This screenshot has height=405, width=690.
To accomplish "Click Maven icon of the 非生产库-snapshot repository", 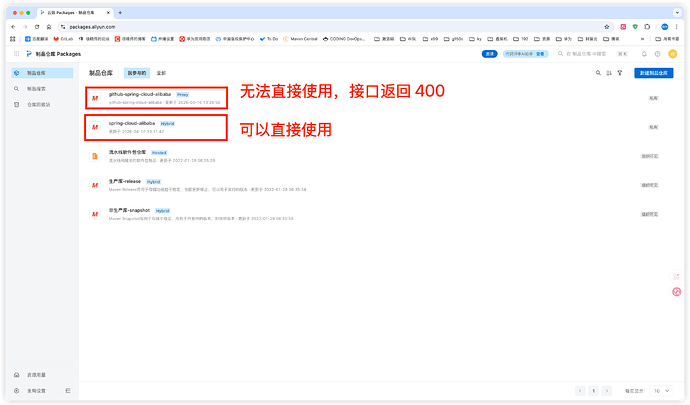I will point(95,214).
